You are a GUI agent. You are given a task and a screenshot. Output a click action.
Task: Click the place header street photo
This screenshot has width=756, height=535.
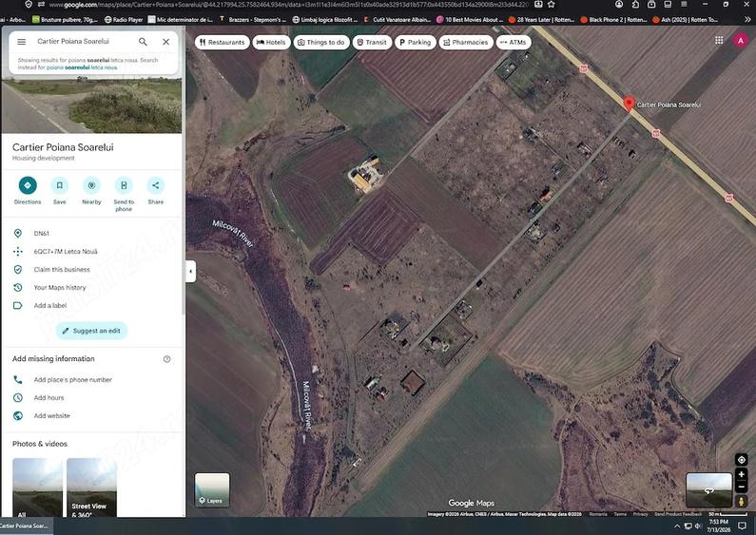(x=91, y=105)
